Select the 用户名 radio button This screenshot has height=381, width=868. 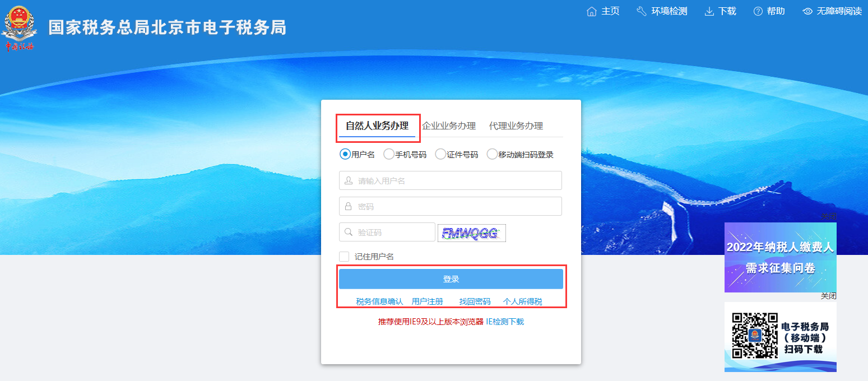click(x=345, y=154)
